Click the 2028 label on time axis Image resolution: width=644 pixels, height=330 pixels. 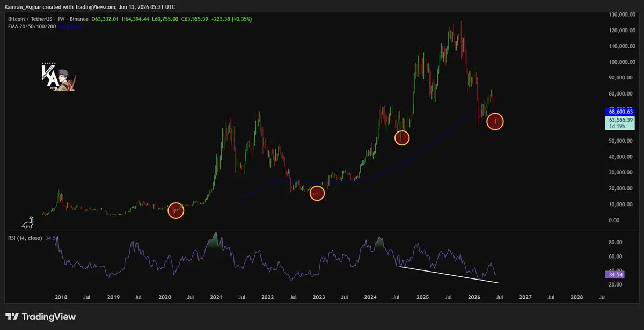pyautogui.click(x=577, y=297)
